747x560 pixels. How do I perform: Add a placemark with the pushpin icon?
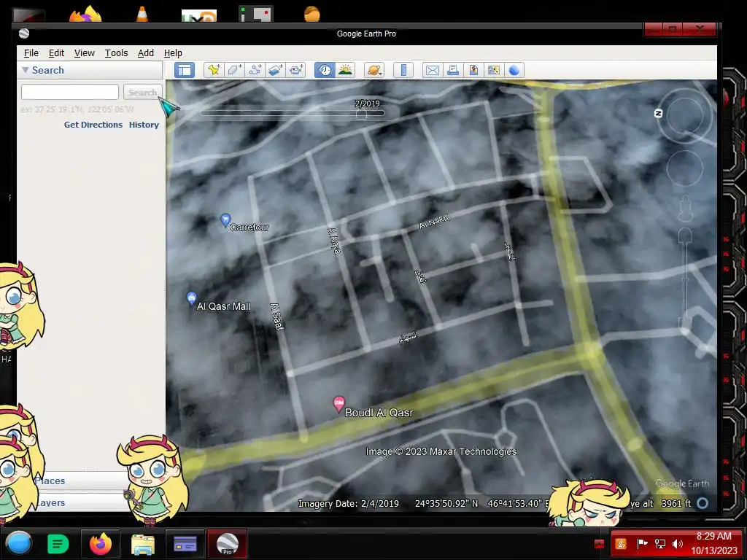point(214,71)
